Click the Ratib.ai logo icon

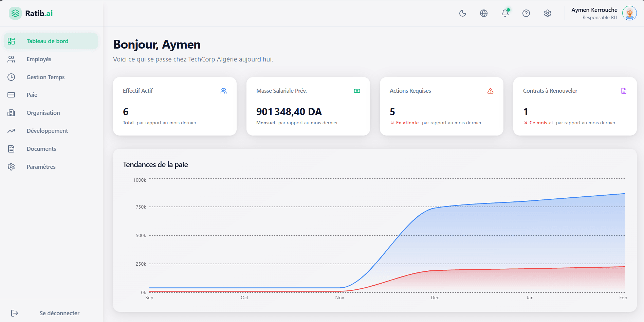pos(15,13)
